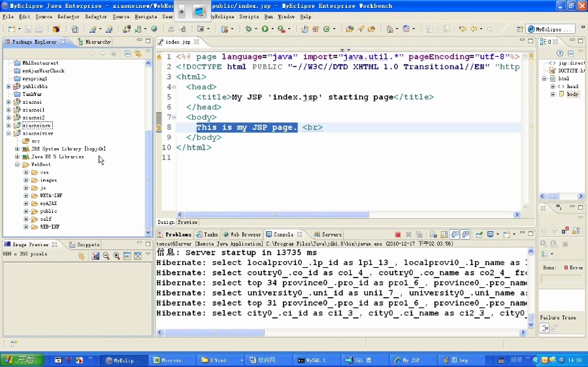Toggle Failure Trace compare filter button
588x367 pixels.
click(x=544, y=328)
